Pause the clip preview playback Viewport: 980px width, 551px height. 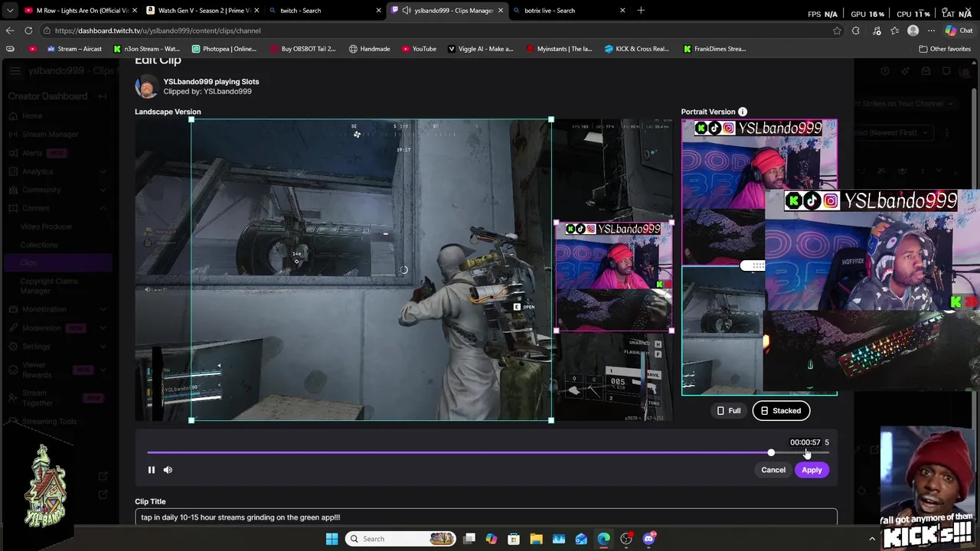[152, 470]
